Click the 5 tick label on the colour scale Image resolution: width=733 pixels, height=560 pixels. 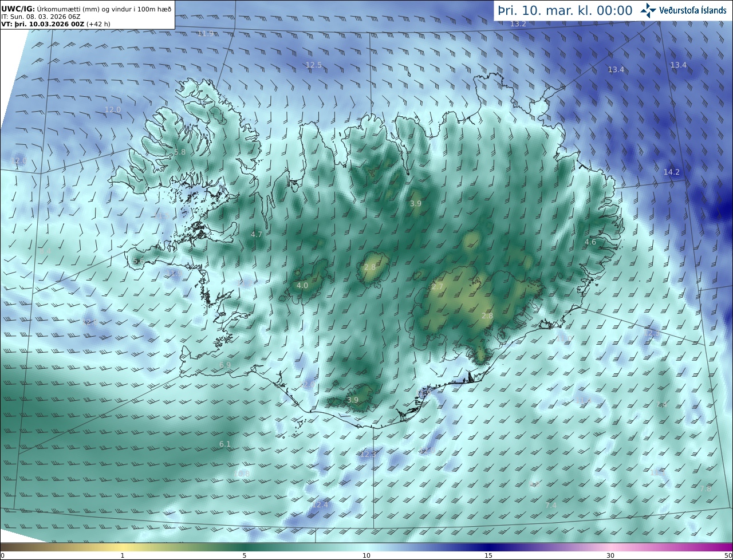[245, 555]
